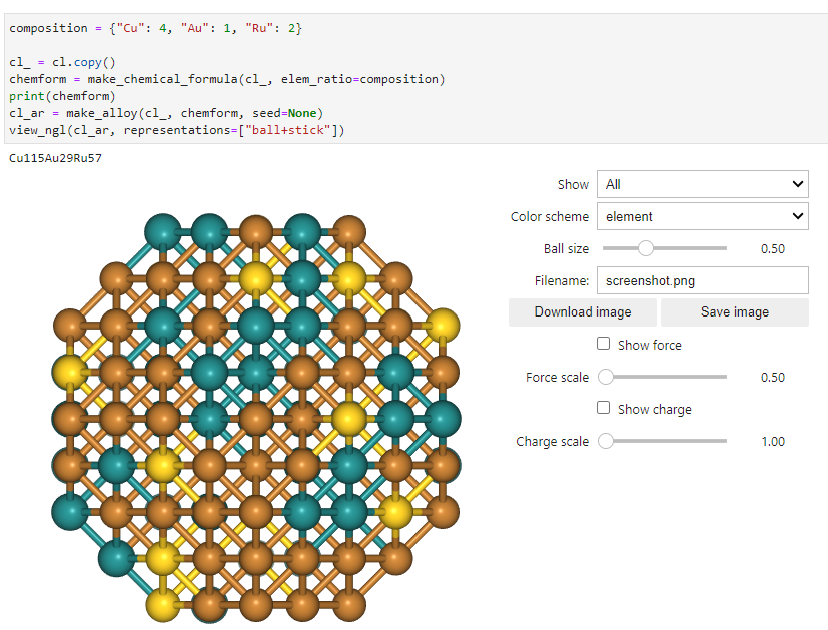This screenshot has width=828, height=630.
Task: Enable the Show charge checkbox
Action: point(603,408)
